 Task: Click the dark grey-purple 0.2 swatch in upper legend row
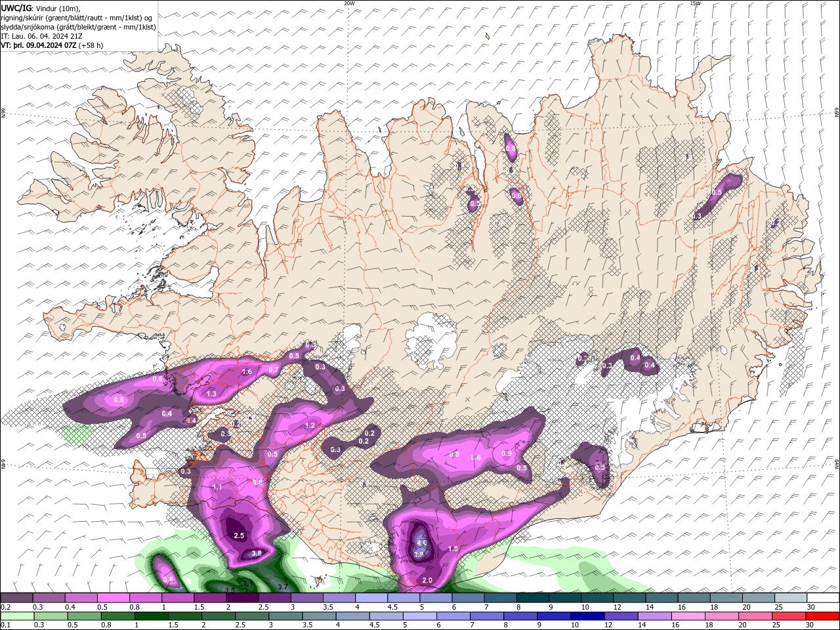coord(16,598)
